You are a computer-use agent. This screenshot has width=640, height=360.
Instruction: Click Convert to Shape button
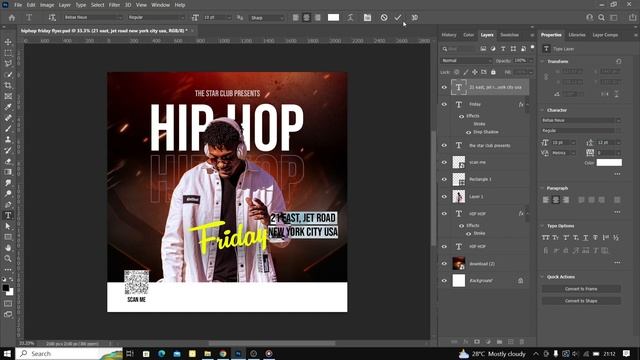tap(581, 301)
